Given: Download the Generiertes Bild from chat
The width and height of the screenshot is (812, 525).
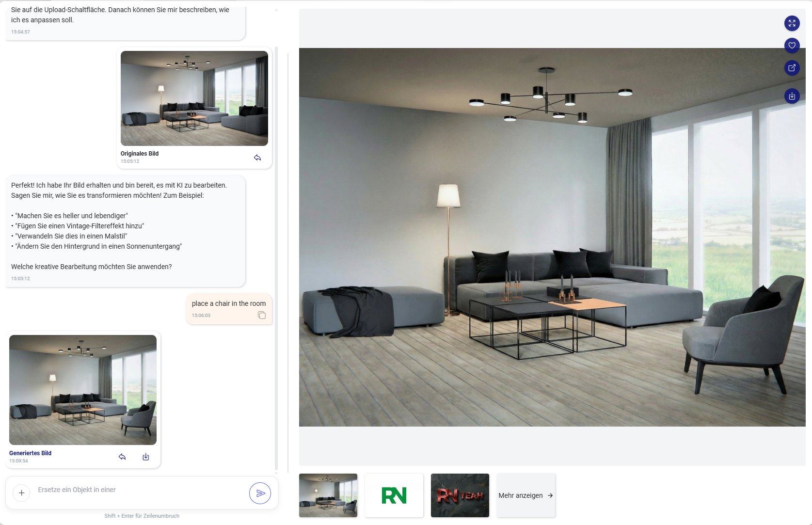Looking at the screenshot, I should pos(146,457).
